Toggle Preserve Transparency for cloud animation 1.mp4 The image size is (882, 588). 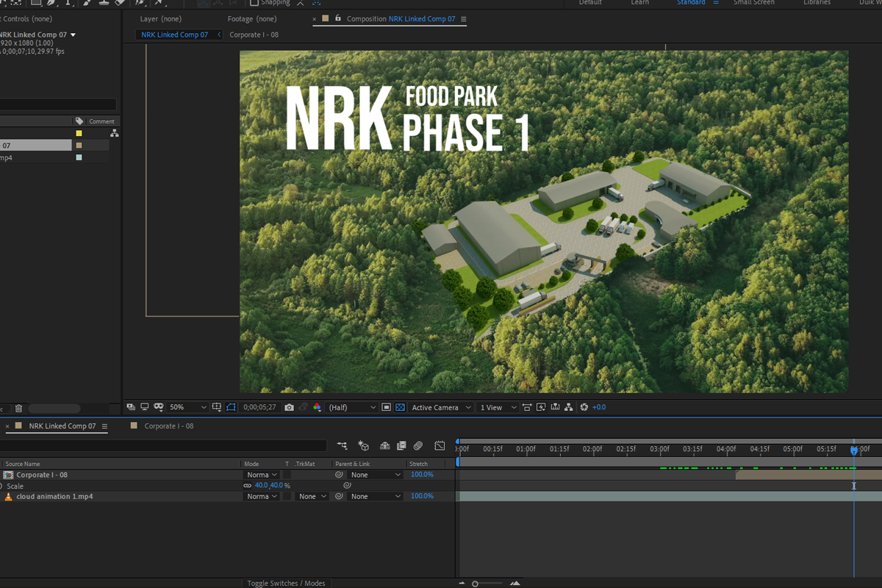tap(287, 496)
